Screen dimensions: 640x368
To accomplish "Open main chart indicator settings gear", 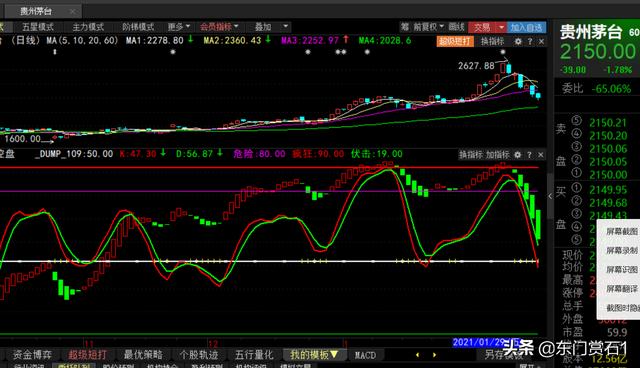I will point(518,42).
